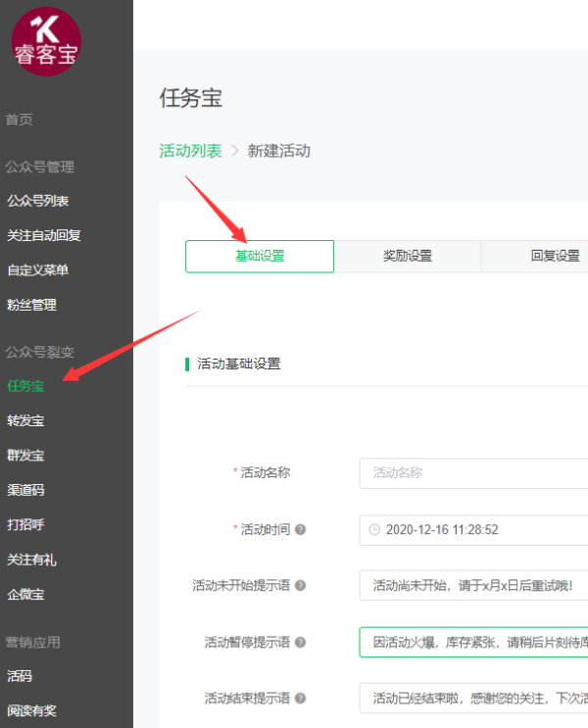The image size is (588, 728).
Task: Open 转发宝 in sidebar
Action: tap(25, 420)
